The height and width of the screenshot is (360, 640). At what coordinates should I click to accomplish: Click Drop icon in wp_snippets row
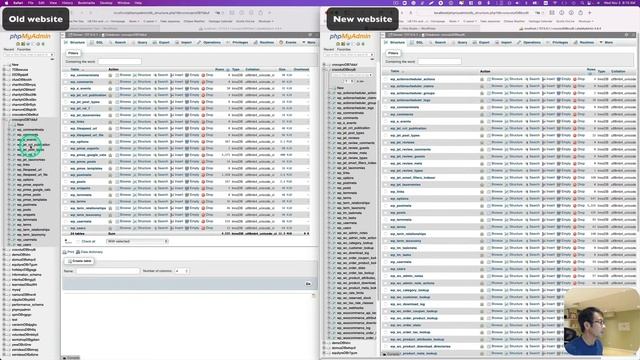(203, 188)
